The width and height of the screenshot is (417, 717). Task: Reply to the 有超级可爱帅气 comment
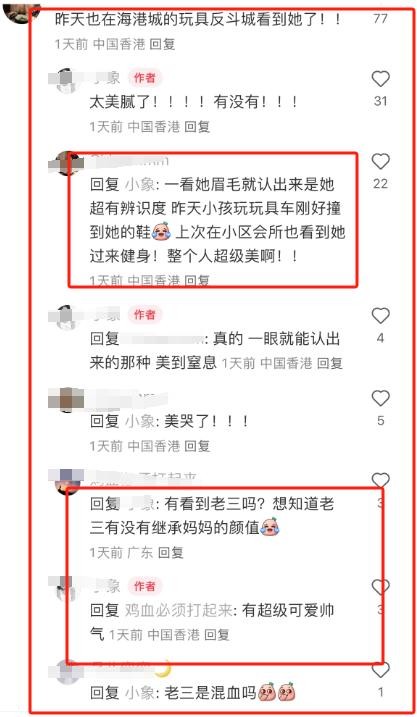point(217,635)
